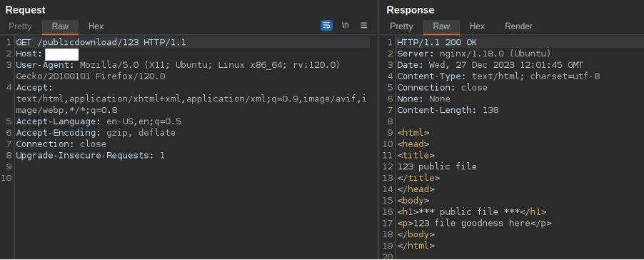The image size is (644, 260).
Task: Click the HTTP/1.1 200 OK status line
Action: click(x=437, y=42)
